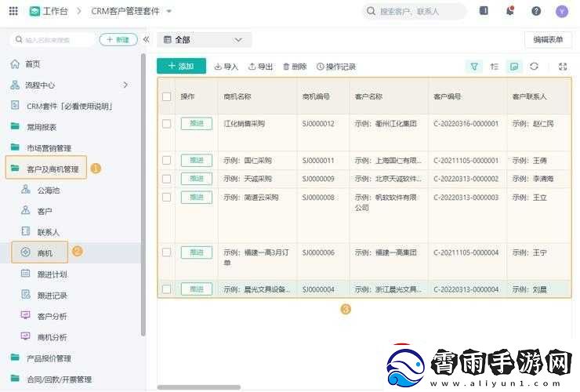Image resolution: width=580 pixels, height=392 pixels.
Task: Click the 新建 new button
Action: click(118, 40)
